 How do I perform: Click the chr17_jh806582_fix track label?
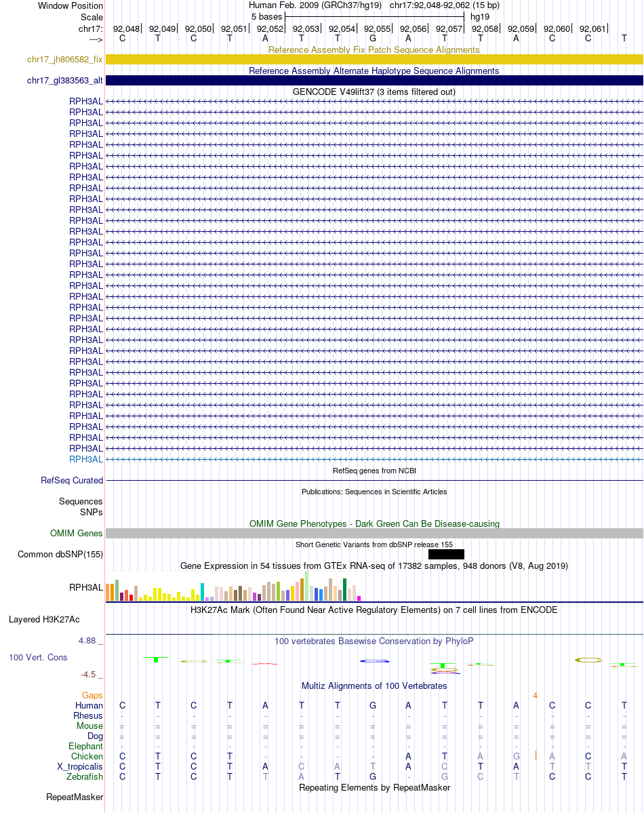[x=65, y=60]
